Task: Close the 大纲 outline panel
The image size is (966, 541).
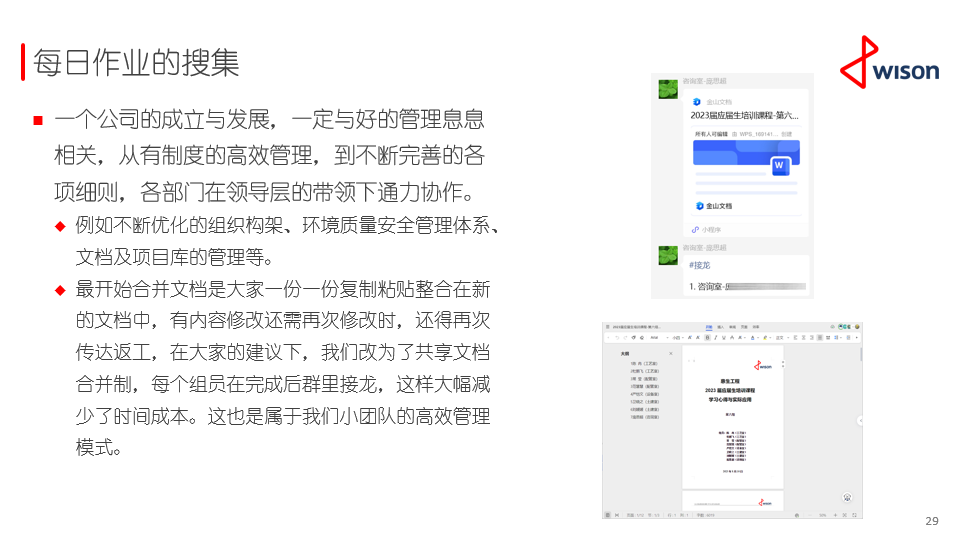Action: point(671,353)
